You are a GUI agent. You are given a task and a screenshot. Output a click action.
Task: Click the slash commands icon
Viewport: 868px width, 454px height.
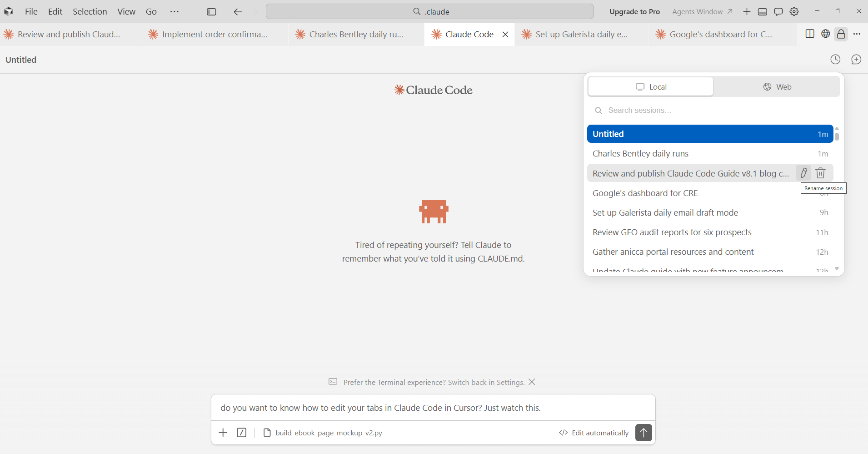click(x=242, y=433)
